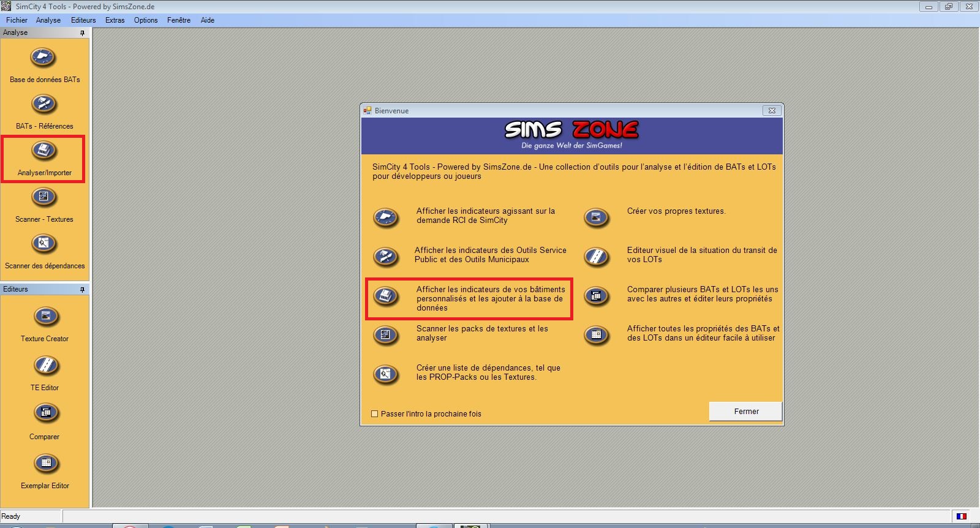
Task: Click 'Afficher toutes les propriétés des BATs' text
Action: 703,333
